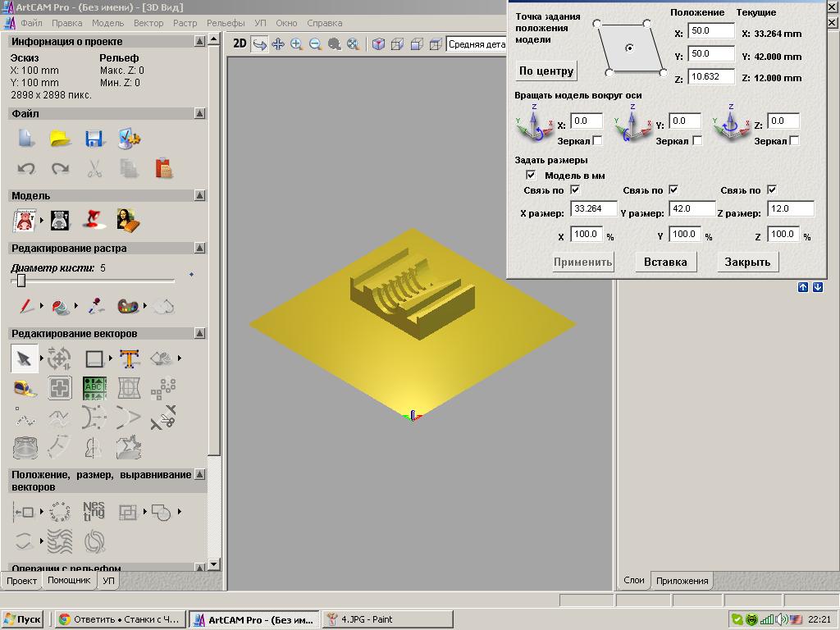Image resolution: width=840 pixels, height=630 pixels.
Task: Click the pan arrows tool in 3D toolbar
Action: 278,44
